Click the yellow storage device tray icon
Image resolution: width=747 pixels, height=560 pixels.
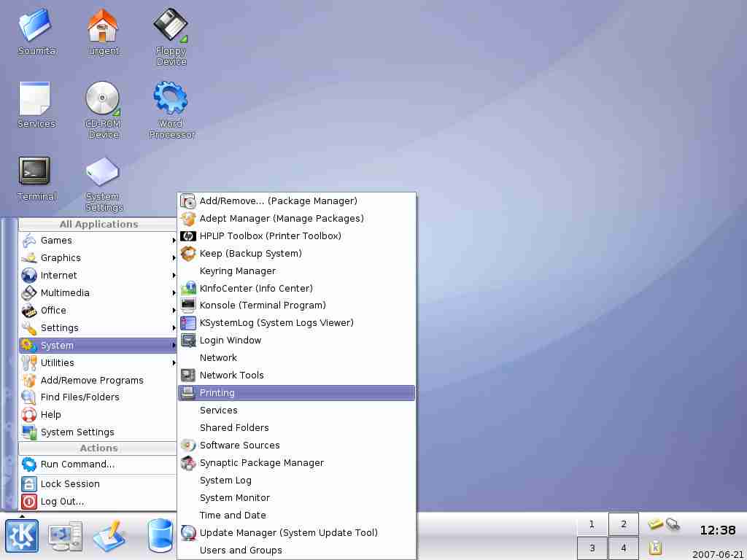(656, 524)
